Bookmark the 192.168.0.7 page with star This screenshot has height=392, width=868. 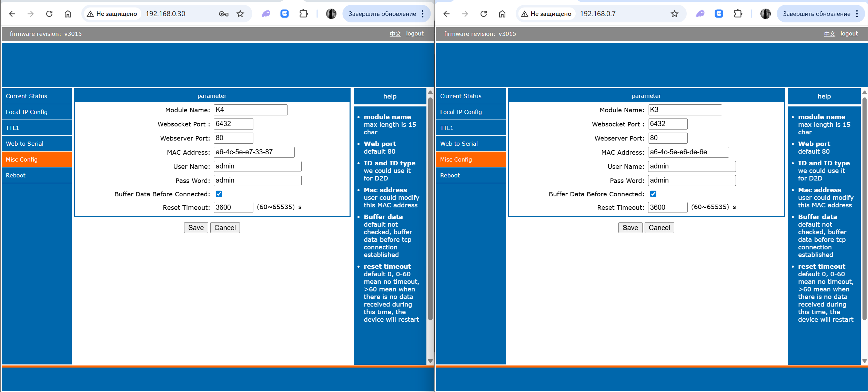(675, 14)
